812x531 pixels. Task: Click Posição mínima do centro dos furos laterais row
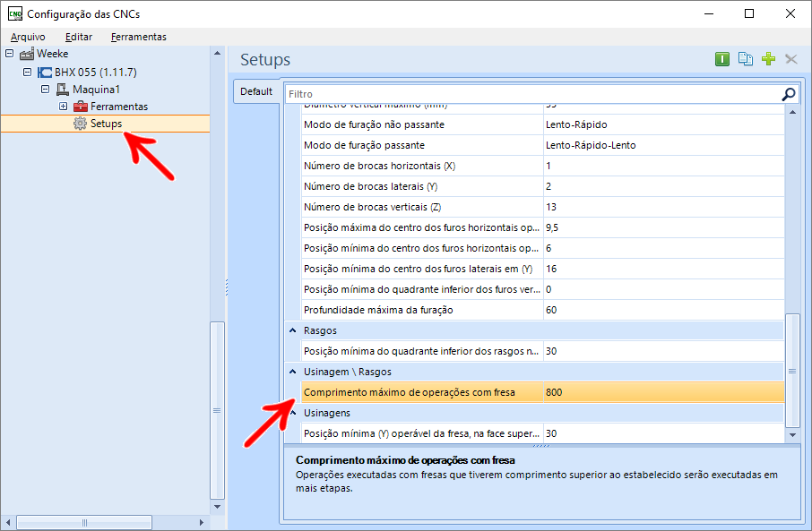click(543, 269)
